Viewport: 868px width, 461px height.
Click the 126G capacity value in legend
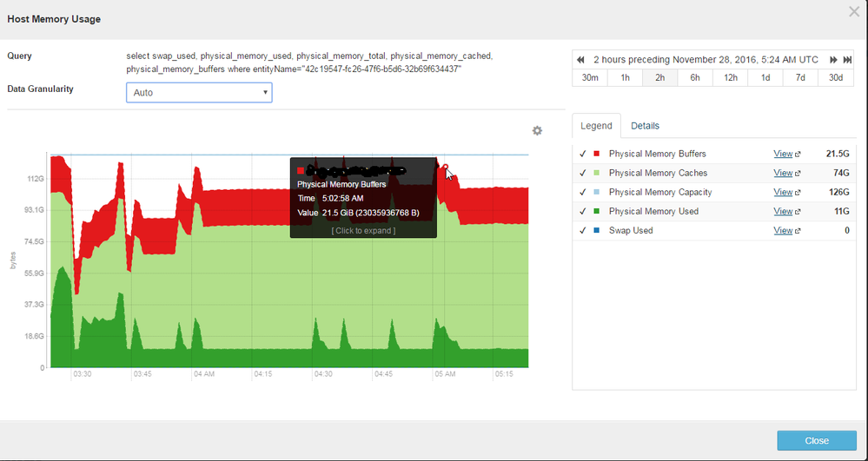[839, 192]
